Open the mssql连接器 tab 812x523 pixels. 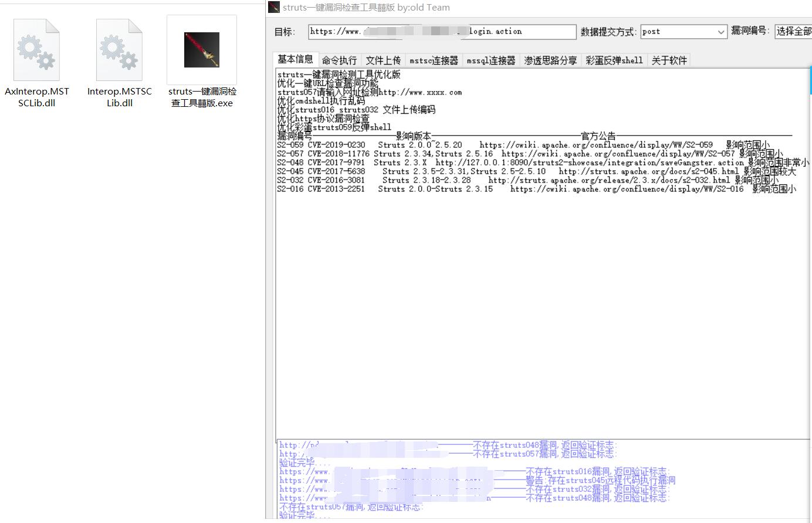(491, 60)
